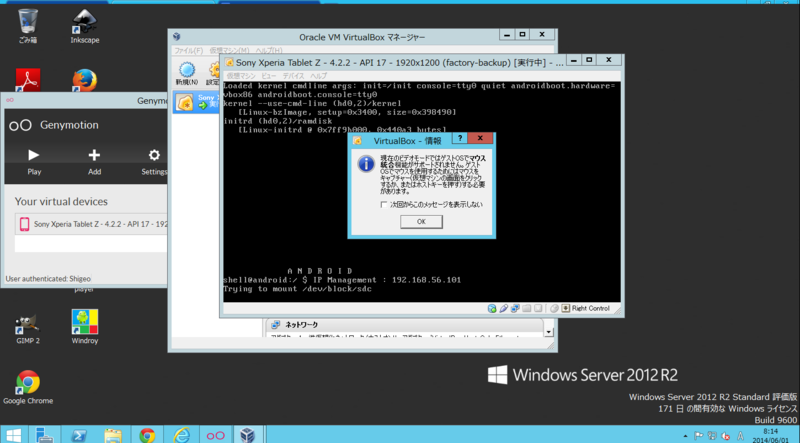Minimize the Sony Xperia VM window

click(x=573, y=60)
